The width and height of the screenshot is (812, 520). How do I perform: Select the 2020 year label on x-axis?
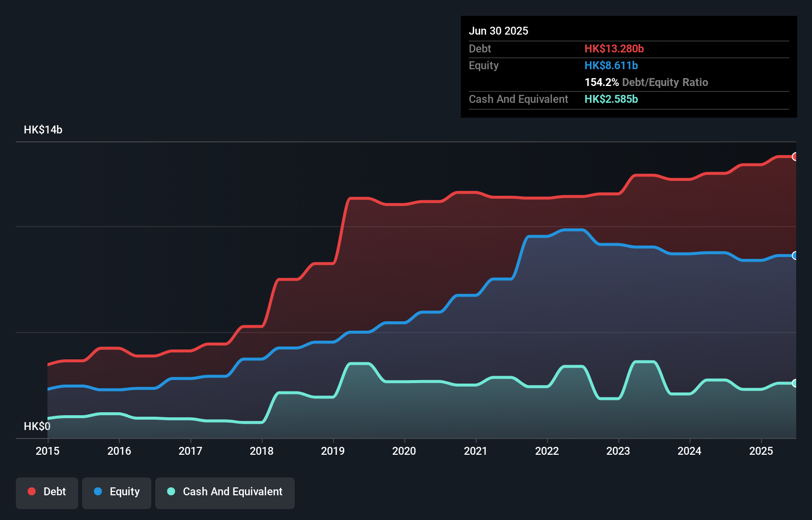(x=404, y=451)
